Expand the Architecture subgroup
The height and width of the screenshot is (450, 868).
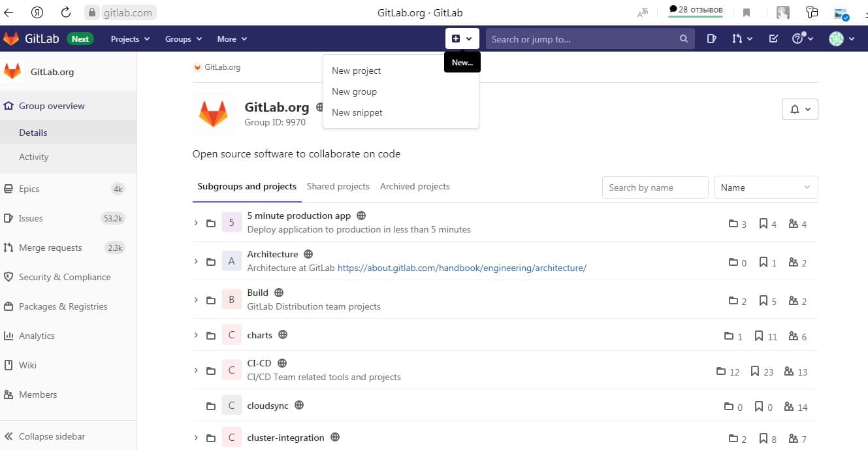click(x=196, y=262)
